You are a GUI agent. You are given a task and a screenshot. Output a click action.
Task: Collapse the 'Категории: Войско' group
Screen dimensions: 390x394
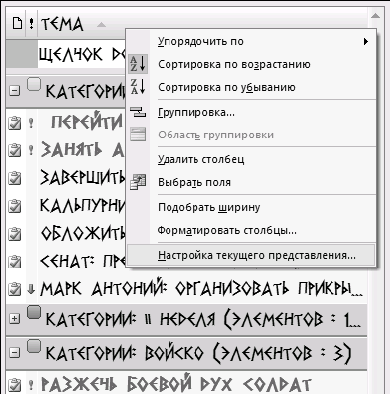[14, 353]
